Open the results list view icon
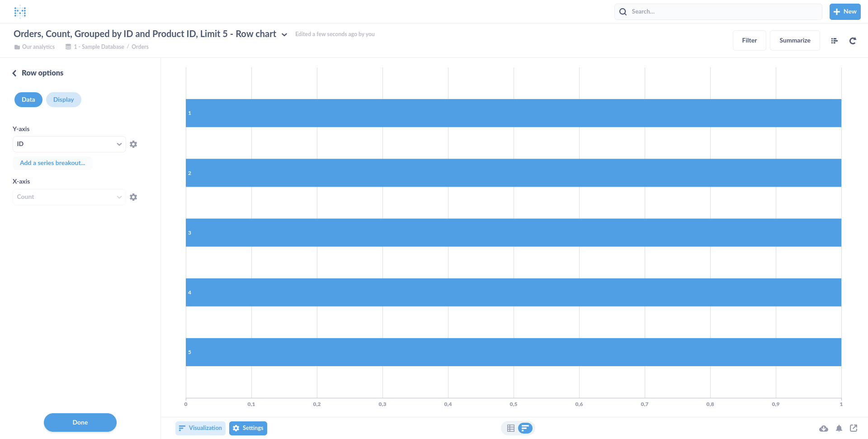The width and height of the screenshot is (868, 439). [834, 41]
